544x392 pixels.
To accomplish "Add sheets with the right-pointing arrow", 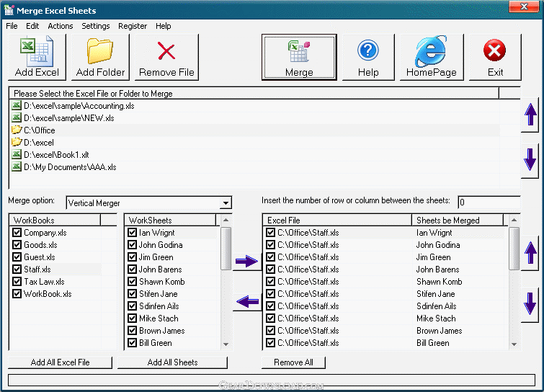I will pyautogui.click(x=246, y=262).
